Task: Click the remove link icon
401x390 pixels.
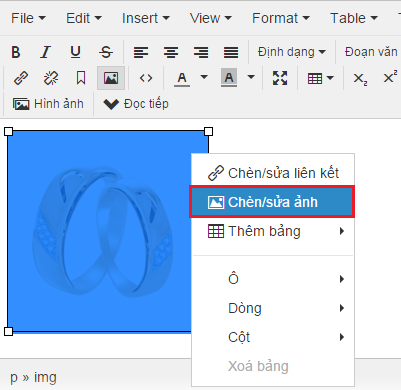Action: 51,78
